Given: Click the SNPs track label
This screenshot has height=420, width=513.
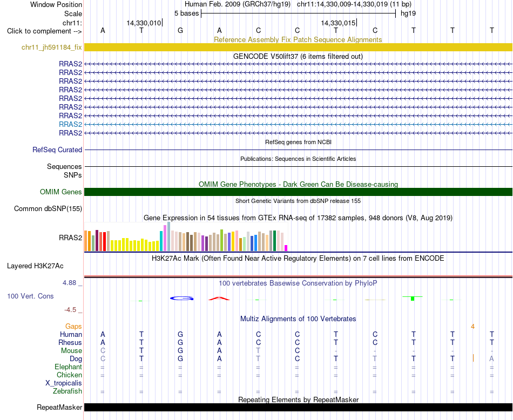Looking at the screenshot, I should tap(73, 175).
